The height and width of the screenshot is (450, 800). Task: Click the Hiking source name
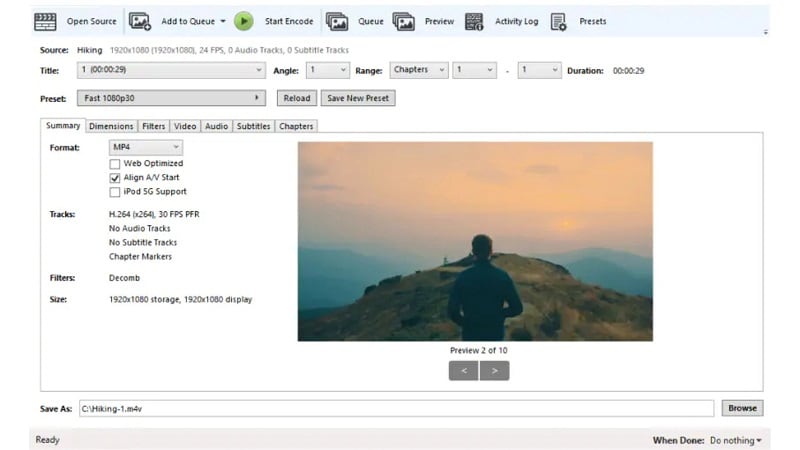pos(89,50)
